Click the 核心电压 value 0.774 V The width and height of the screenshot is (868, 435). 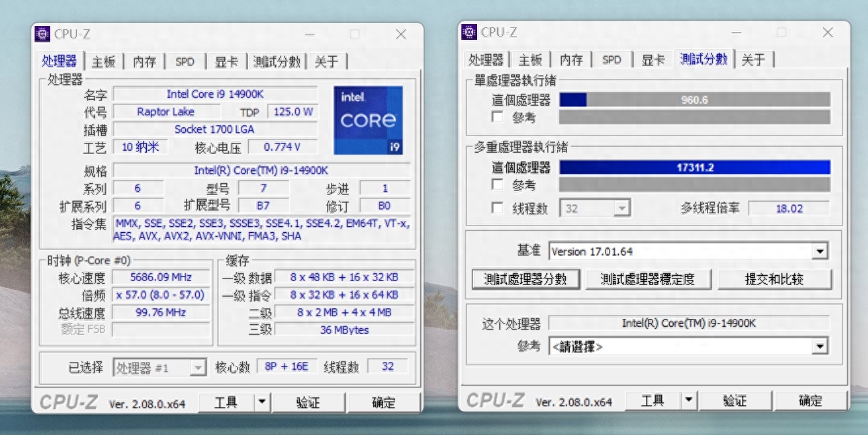[x=283, y=147]
